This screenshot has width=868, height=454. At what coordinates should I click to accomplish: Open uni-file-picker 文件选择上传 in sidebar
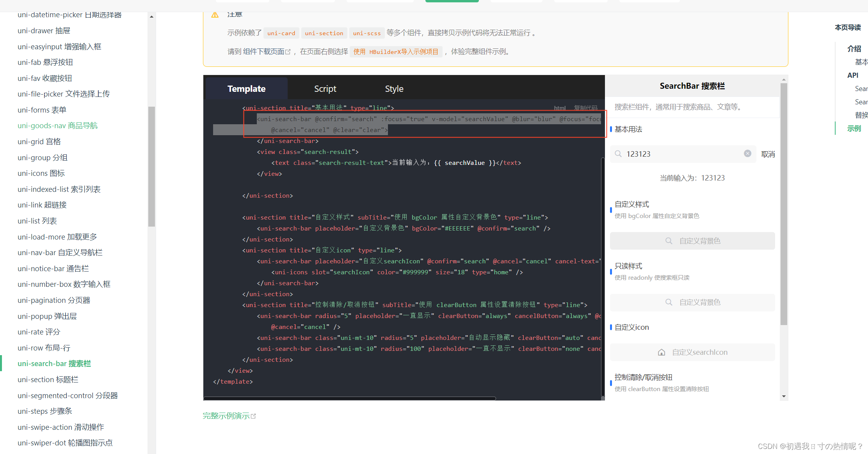[x=64, y=94]
